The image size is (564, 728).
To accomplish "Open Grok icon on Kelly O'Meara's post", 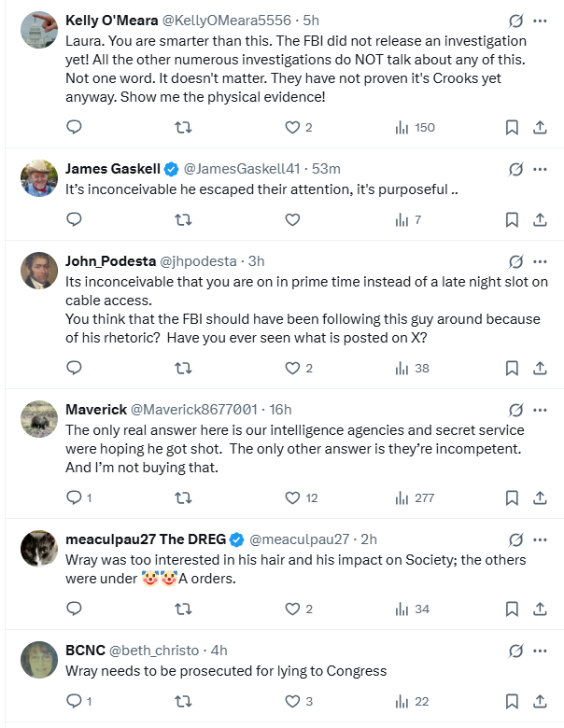I will tap(515, 21).
